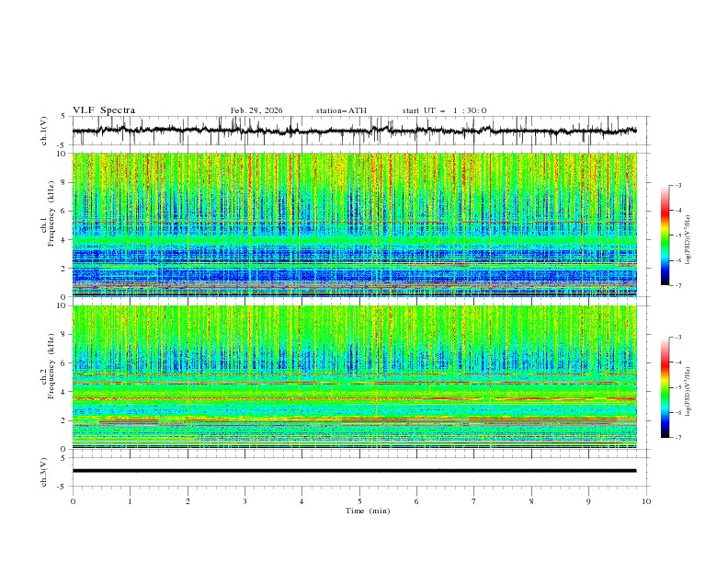The height and width of the screenshot is (563, 728).
Task: Click the "-7" tick on ch.2 colorbar
Action: tap(678, 437)
